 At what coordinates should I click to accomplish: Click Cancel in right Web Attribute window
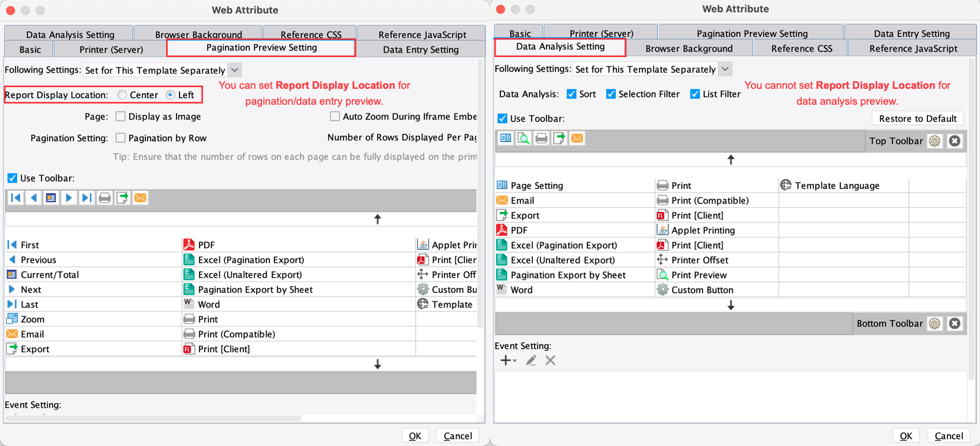pyautogui.click(x=949, y=436)
